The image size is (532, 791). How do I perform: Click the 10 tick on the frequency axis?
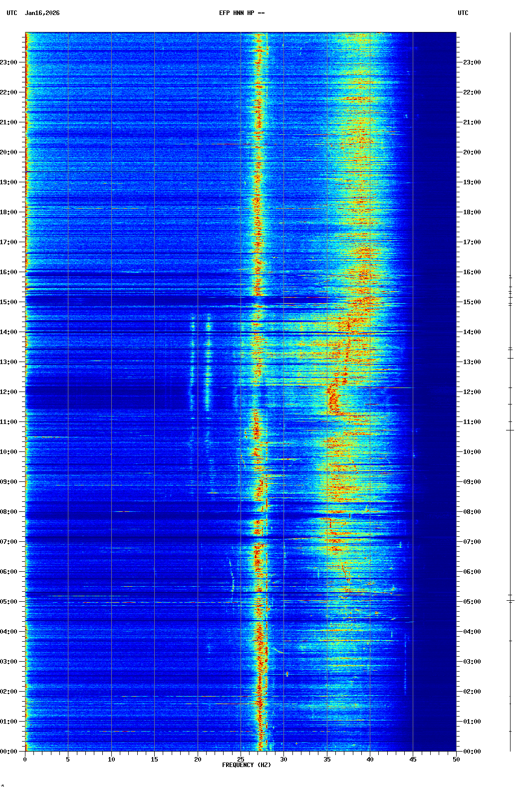click(111, 760)
